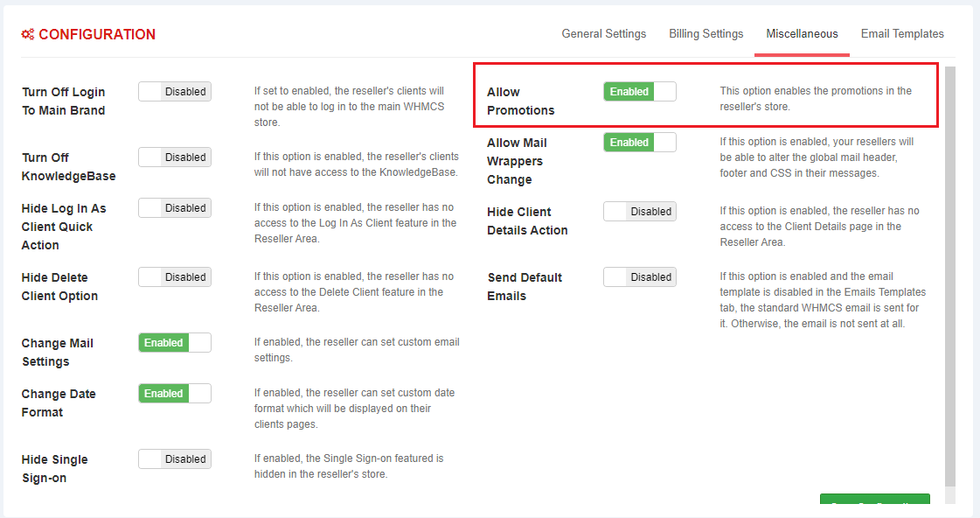This screenshot has width=980, height=518.
Task: Click the Change Mail Settings label
Action: point(58,353)
